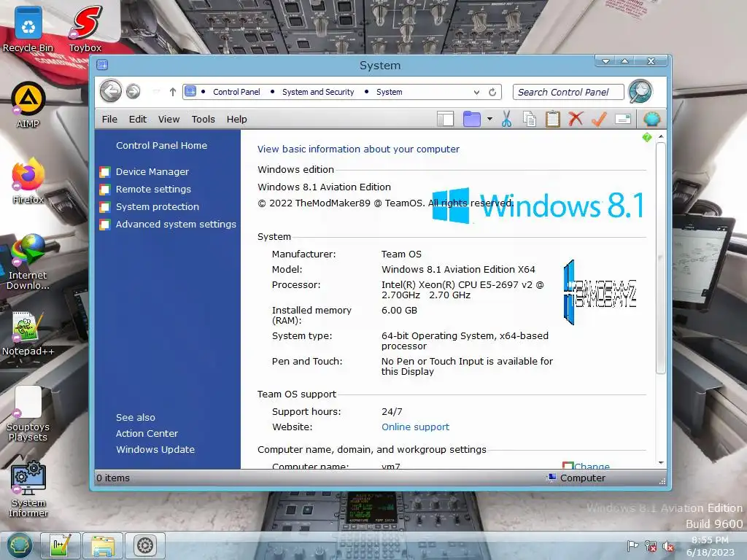The width and height of the screenshot is (747, 560).
Task: Open Advanced system settings
Action: pos(176,224)
